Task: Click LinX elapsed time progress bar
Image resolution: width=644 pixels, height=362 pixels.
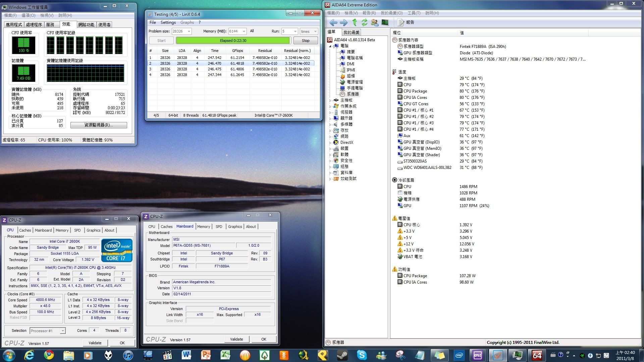Action: point(233,41)
